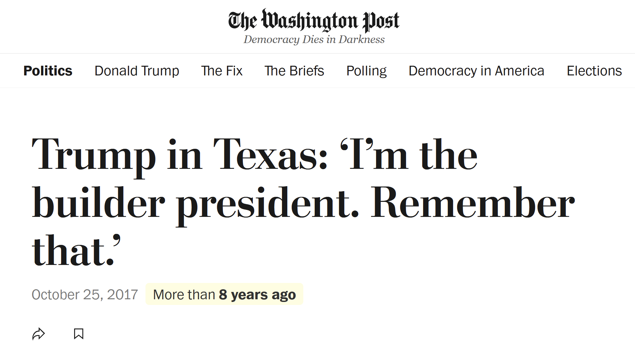This screenshot has width=635, height=364.
Task: Open the Politics section
Action: coord(48,71)
